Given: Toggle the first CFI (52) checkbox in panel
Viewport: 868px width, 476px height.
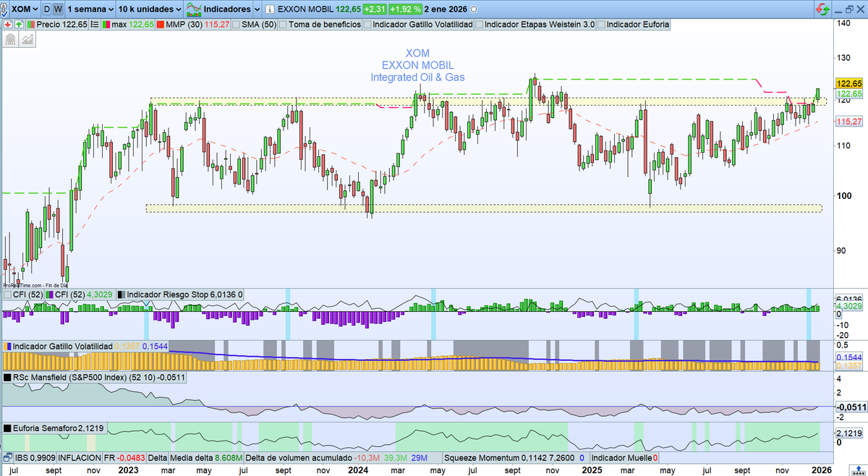Looking at the screenshot, I should coord(8,294).
